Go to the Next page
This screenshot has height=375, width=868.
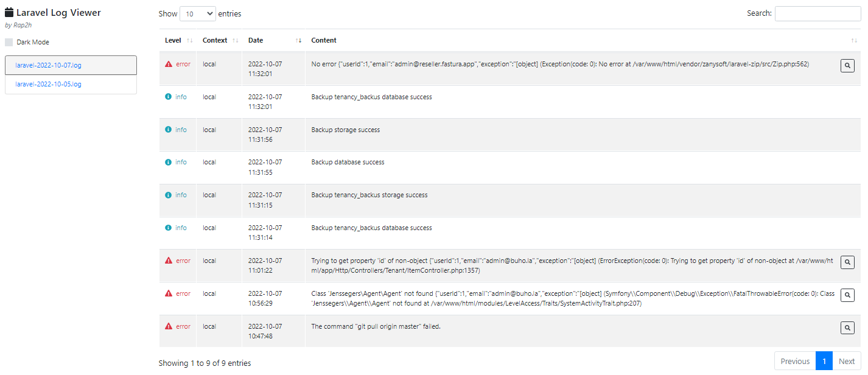tap(847, 361)
